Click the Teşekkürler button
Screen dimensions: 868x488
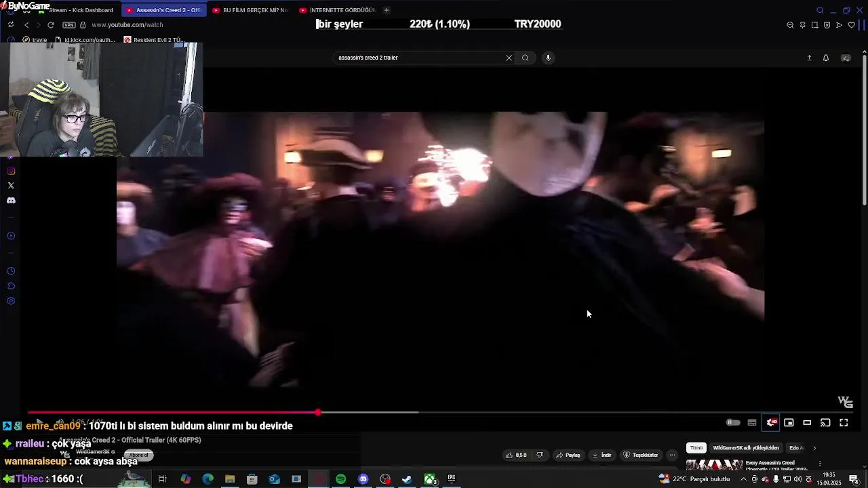point(641,455)
